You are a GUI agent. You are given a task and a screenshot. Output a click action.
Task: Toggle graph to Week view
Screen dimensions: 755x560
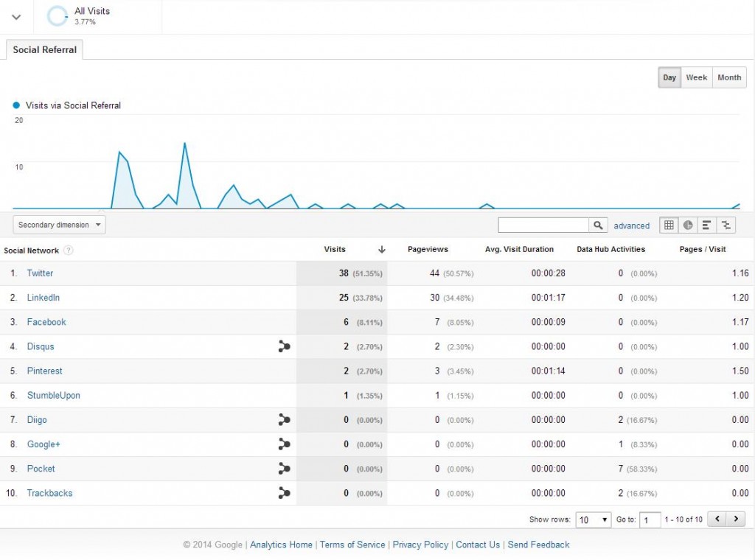point(696,77)
